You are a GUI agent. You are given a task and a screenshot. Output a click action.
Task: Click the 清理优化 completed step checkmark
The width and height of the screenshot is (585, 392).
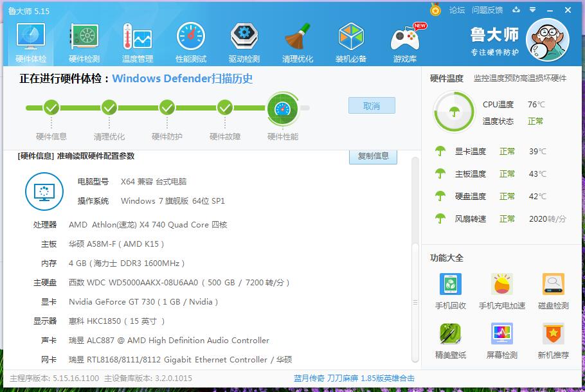(109, 108)
